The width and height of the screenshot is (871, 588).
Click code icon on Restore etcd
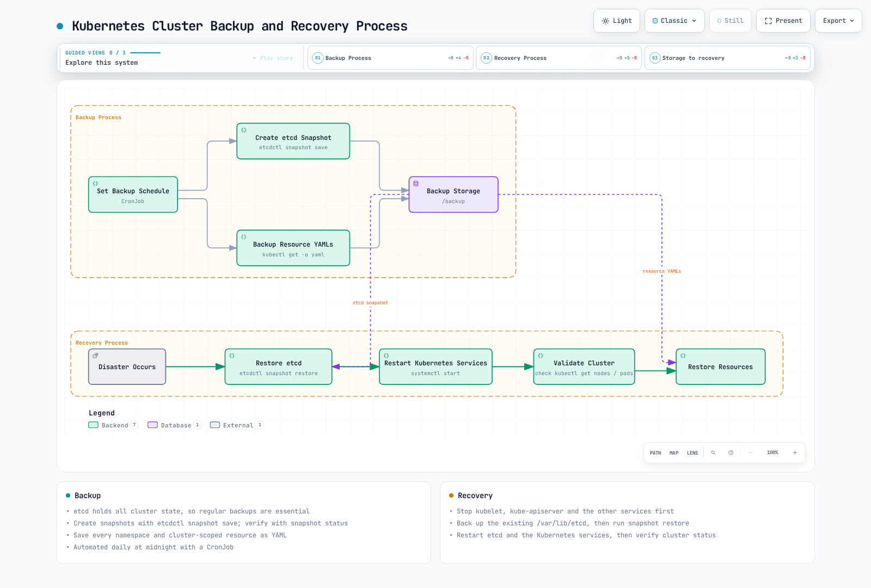click(x=232, y=356)
